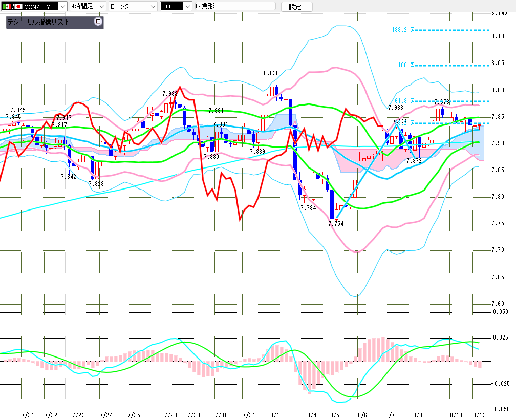Click the 61.8 % Fibonacci level label
The height and width of the screenshot is (420, 516).
404,101
